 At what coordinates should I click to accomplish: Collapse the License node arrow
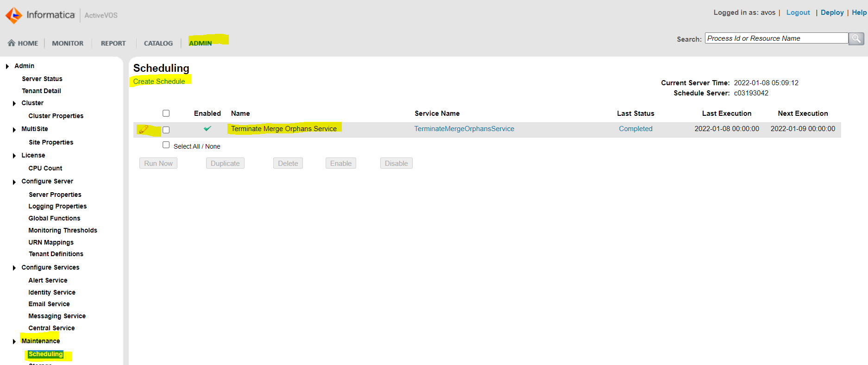coord(14,156)
